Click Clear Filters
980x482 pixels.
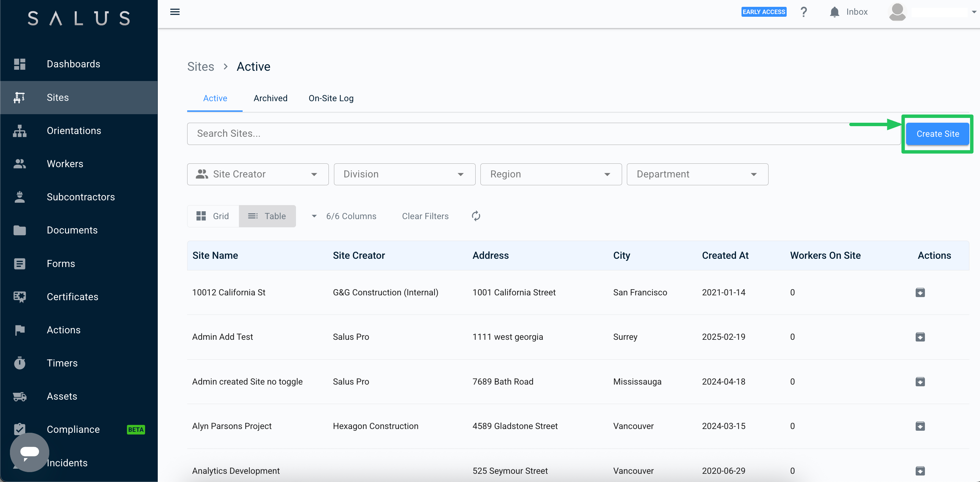pyautogui.click(x=425, y=216)
